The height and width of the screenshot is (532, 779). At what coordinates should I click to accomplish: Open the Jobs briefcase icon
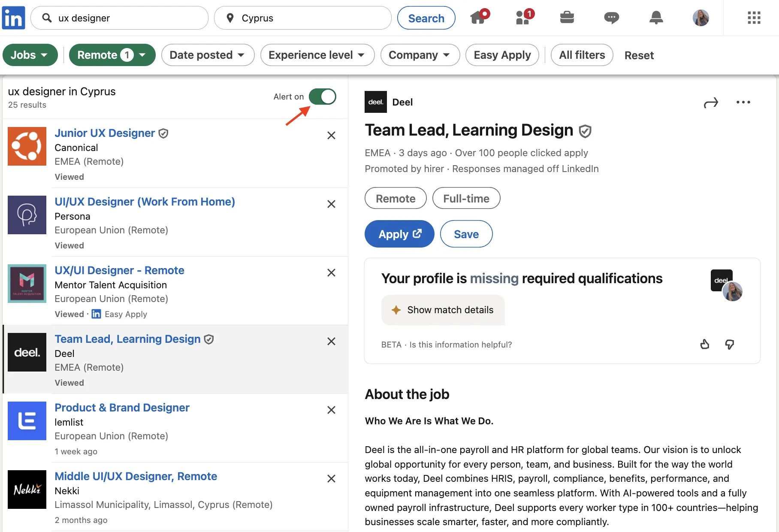pyautogui.click(x=567, y=18)
